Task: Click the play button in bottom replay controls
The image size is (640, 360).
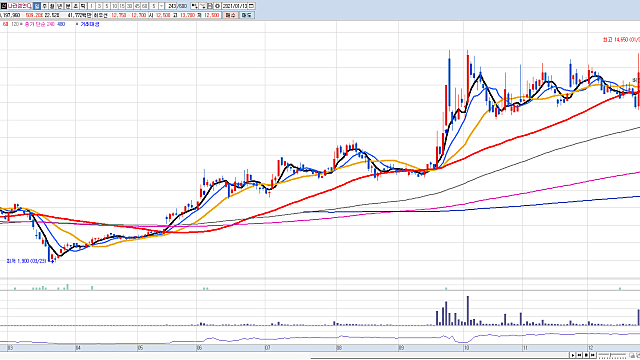Action: [573, 355]
